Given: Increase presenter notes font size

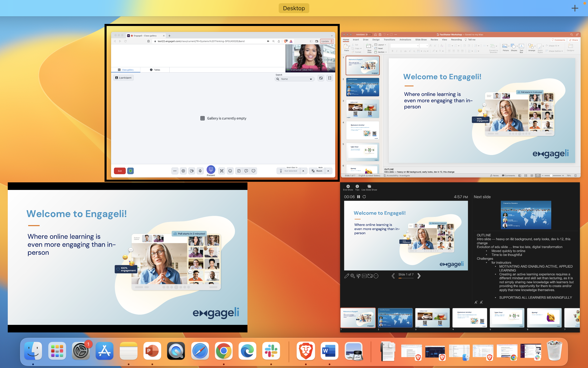Looking at the screenshot, I should click(x=476, y=302).
